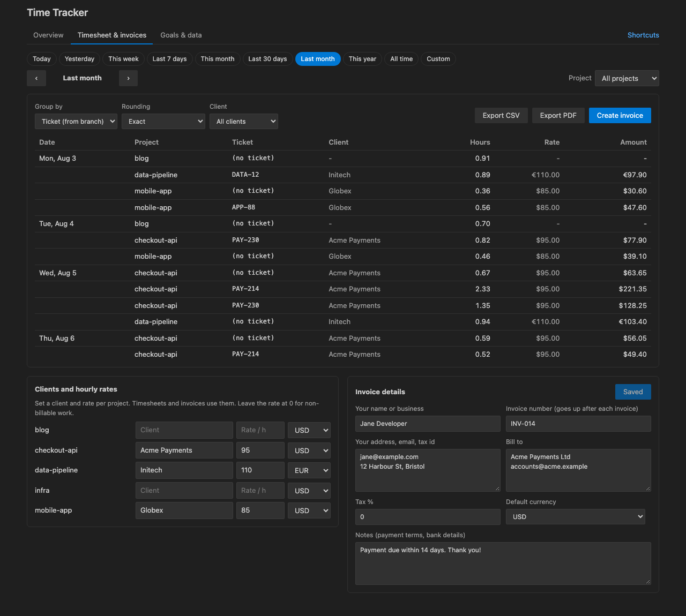Open the Overview tab
Image resolution: width=686 pixels, height=616 pixels.
[48, 35]
